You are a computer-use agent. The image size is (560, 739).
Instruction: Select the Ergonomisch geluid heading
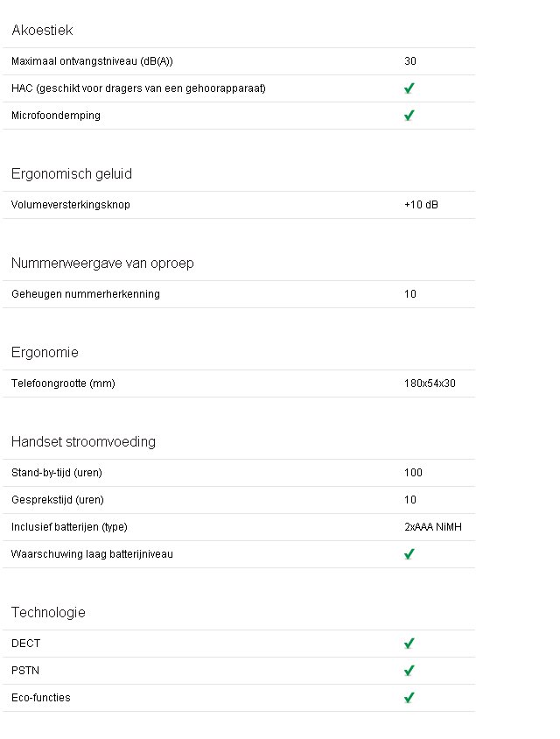pyautogui.click(x=72, y=174)
